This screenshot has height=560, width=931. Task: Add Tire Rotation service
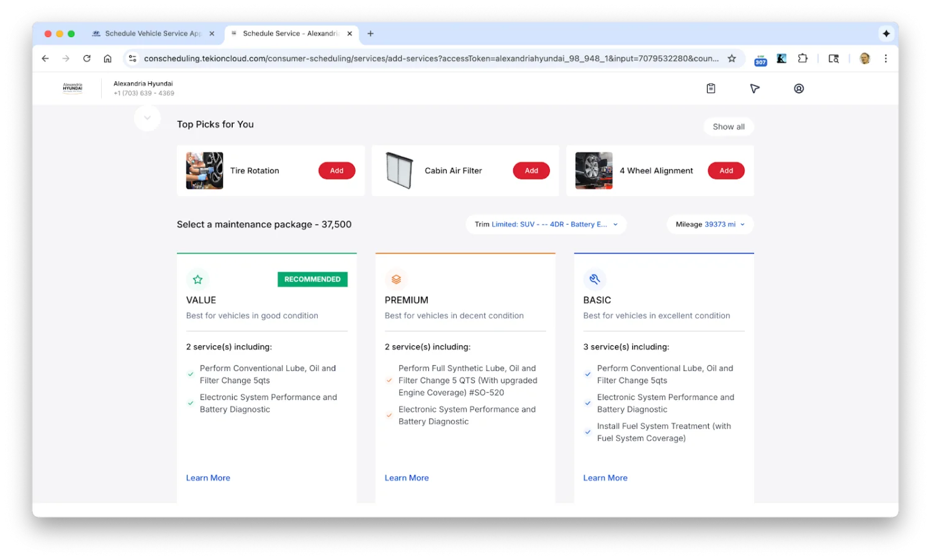click(336, 171)
